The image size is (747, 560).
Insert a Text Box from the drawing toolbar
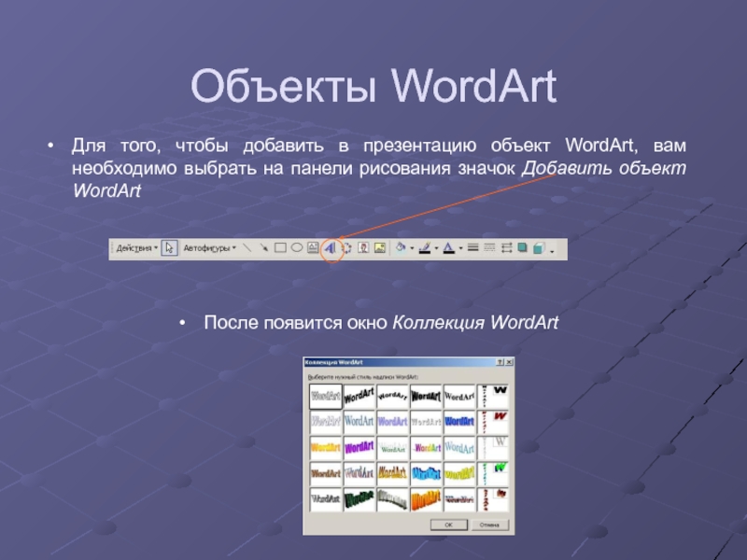point(313,248)
